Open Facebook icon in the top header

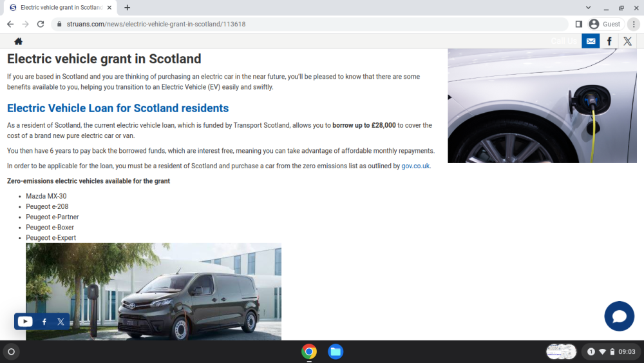pyautogui.click(x=609, y=41)
